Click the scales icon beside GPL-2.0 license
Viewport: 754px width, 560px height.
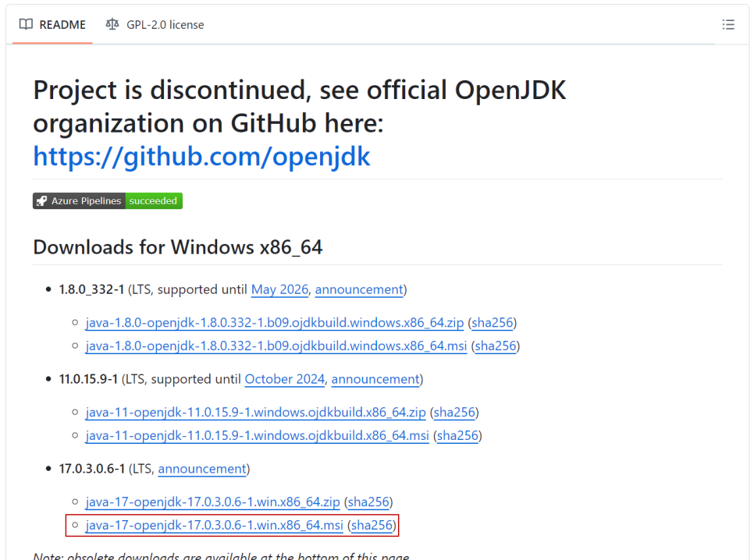pyautogui.click(x=112, y=24)
